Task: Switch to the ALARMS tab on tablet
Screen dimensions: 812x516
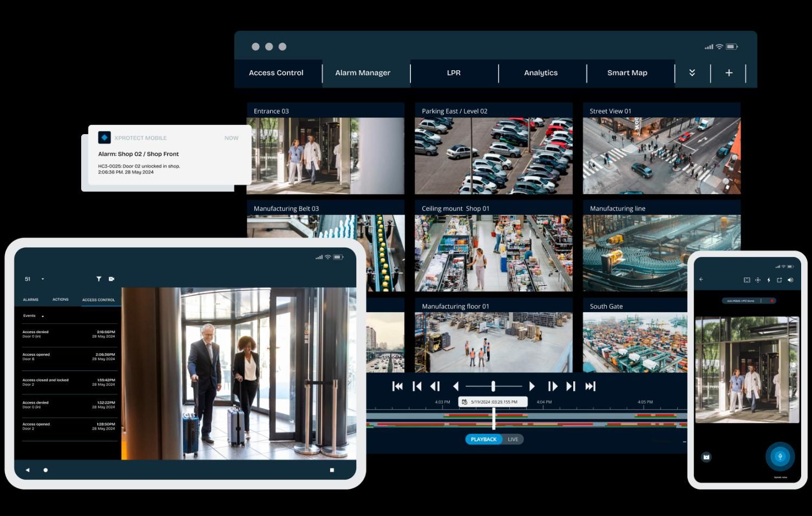Action: pyautogui.click(x=30, y=300)
